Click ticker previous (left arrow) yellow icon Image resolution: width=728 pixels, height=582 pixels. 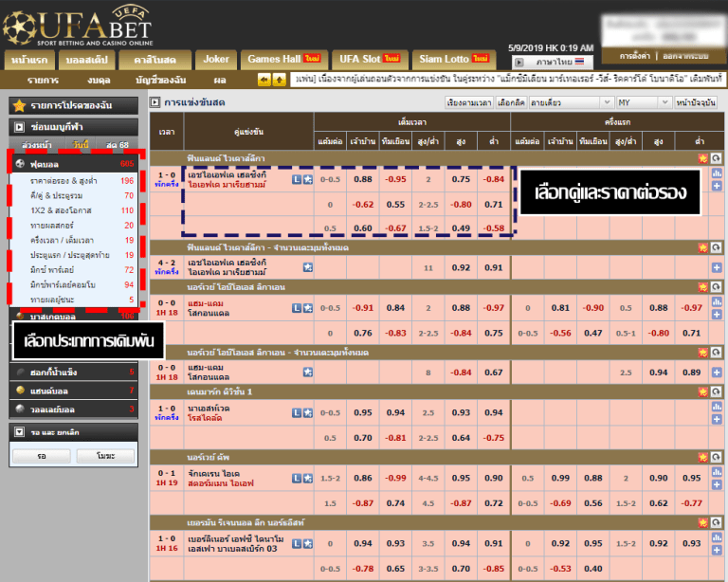coord(264,80)
